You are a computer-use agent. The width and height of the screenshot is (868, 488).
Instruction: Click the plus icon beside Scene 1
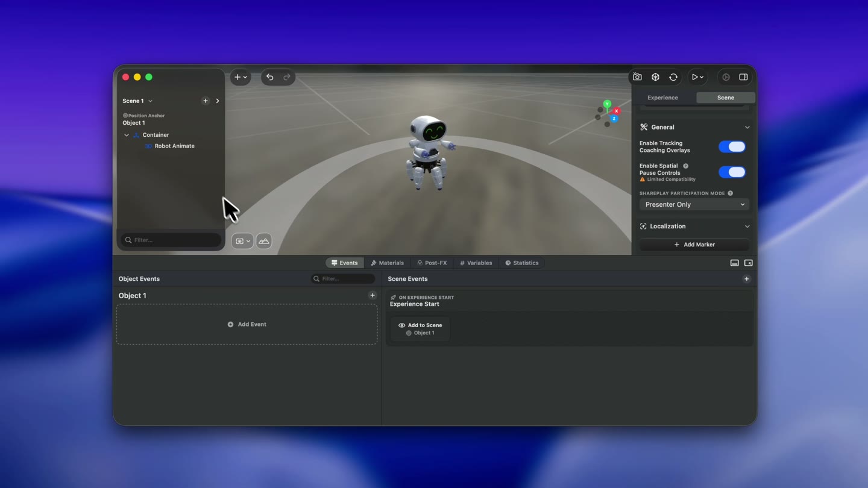tap(206, 101)
